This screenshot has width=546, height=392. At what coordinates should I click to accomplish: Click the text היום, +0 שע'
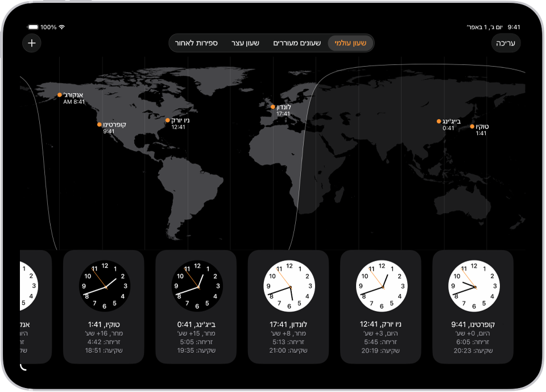pos(473,333)
